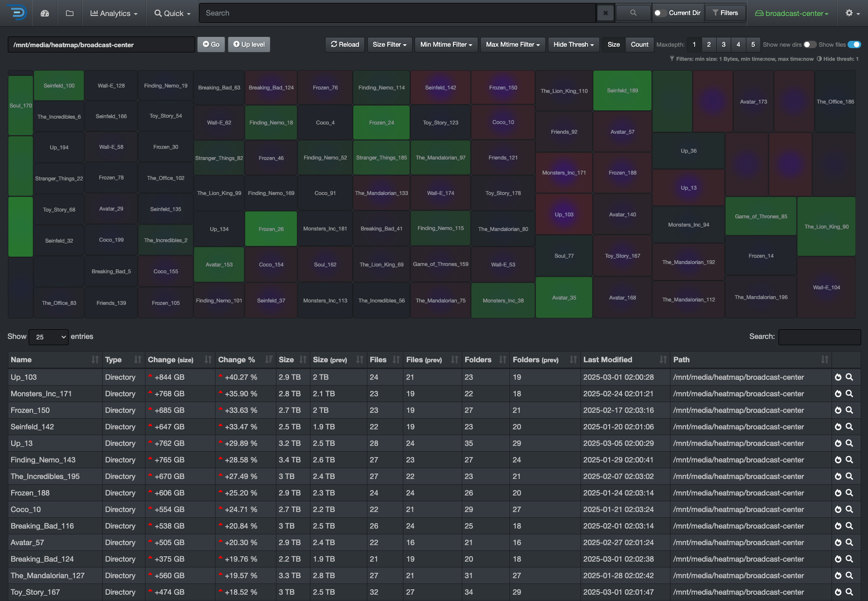Image resolution: width=868 pixels, height=601 pixels.
Task: Click the Reload button
Action: coord(345,45)
